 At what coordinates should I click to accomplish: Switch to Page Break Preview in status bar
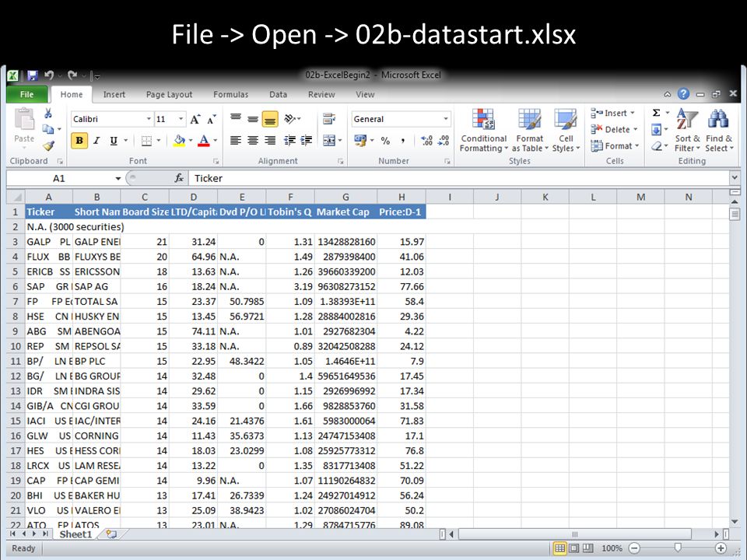point(588,548)
